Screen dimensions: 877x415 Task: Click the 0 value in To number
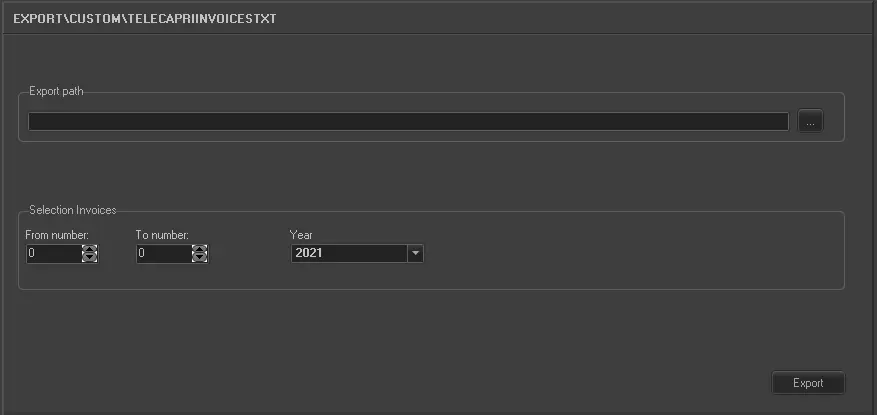pos(142,254)
